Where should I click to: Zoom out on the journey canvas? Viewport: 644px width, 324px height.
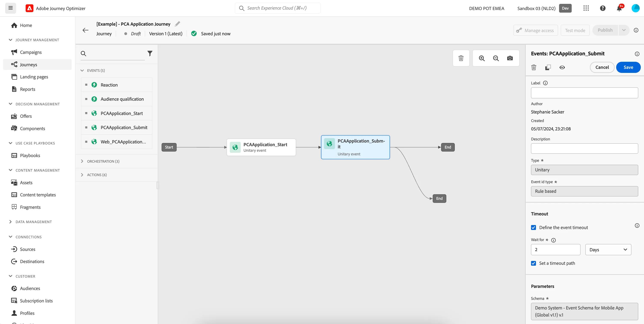click(496, 58)
